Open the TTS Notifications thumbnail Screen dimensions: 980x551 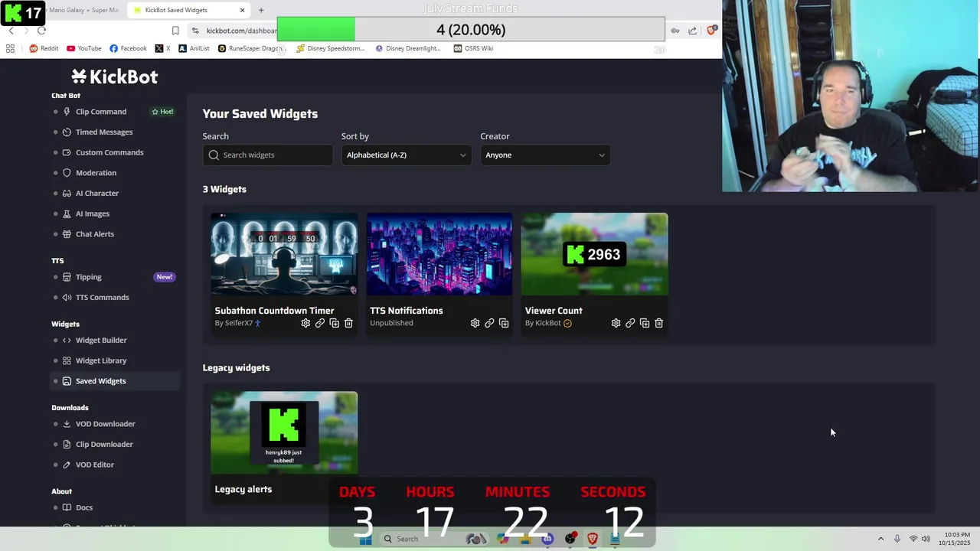(x=439, y=254)
